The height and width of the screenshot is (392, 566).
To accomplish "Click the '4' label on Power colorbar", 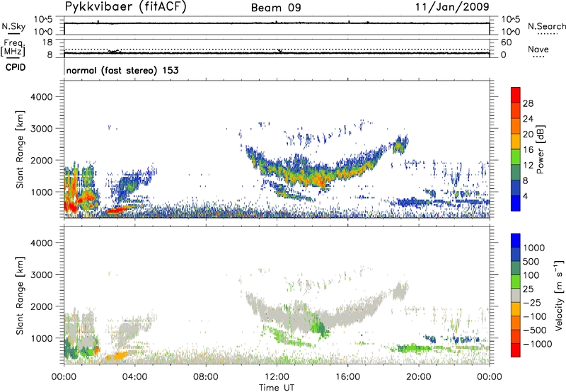I will click(x=526, y=197).
